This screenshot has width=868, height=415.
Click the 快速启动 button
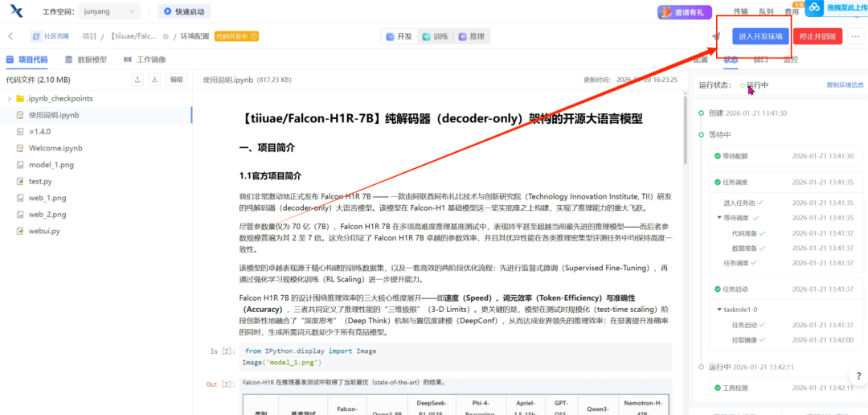point(184,11)
